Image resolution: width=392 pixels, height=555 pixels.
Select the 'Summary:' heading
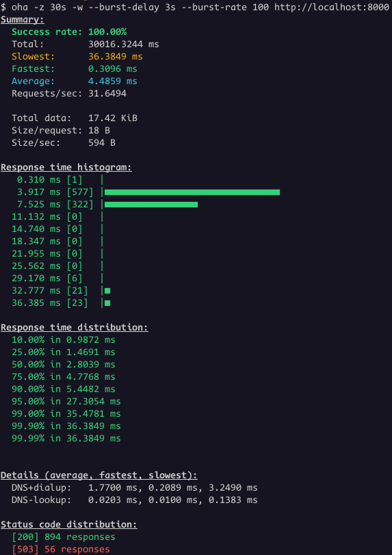[23, 19]
